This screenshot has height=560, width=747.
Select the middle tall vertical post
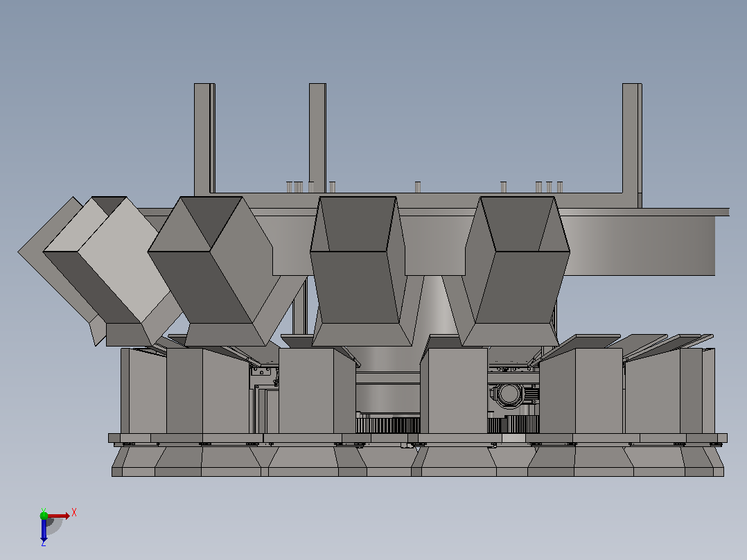tap(317, 138)
